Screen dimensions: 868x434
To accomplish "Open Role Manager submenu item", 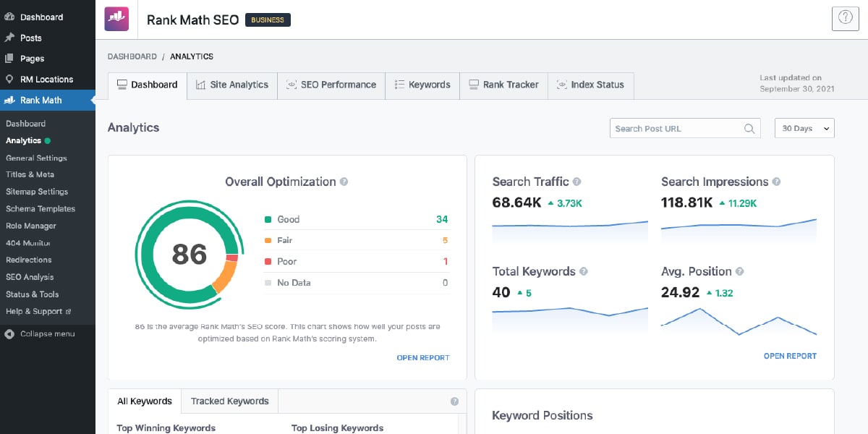I will [x=31, y=226].
